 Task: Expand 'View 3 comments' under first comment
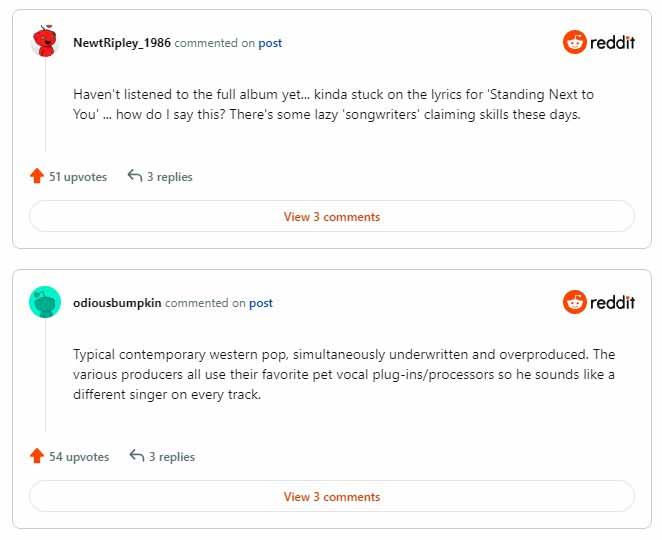click(x=331, y=217)
